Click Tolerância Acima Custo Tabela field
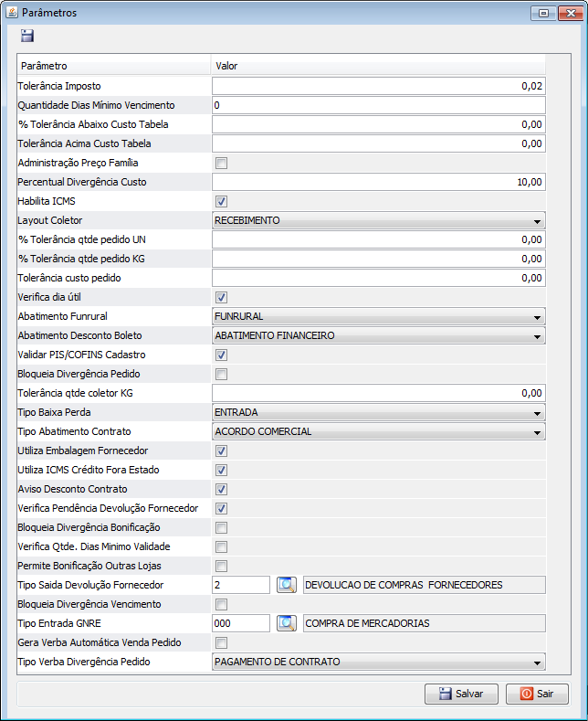 [x=379, y=143]
